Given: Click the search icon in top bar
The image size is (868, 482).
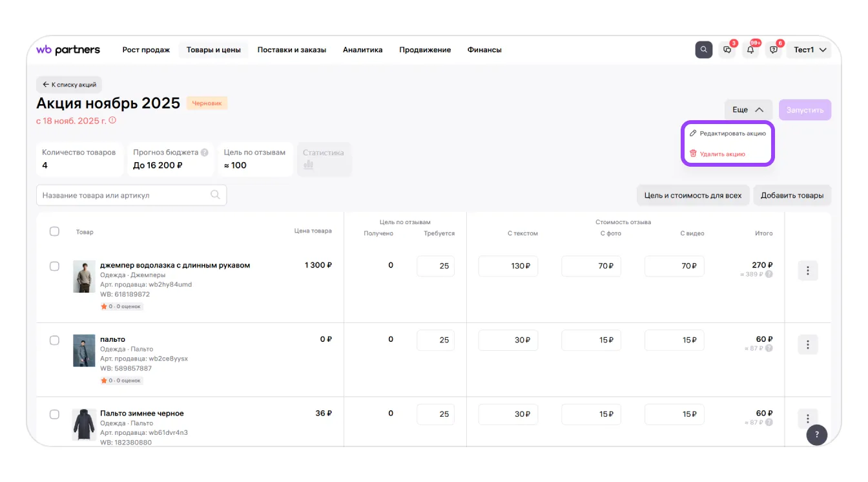Looking at the screenshot, I should [x=703, y=50].
